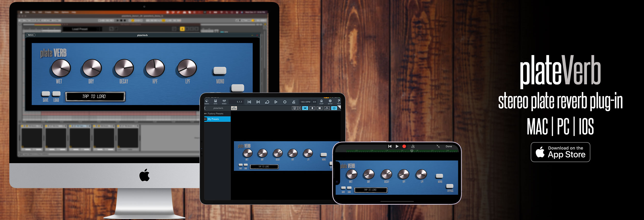The width and height of the screenshot is (644, 220).
Task: Click the 1.1.1 position display on iPad
Action: pos(239,102)
